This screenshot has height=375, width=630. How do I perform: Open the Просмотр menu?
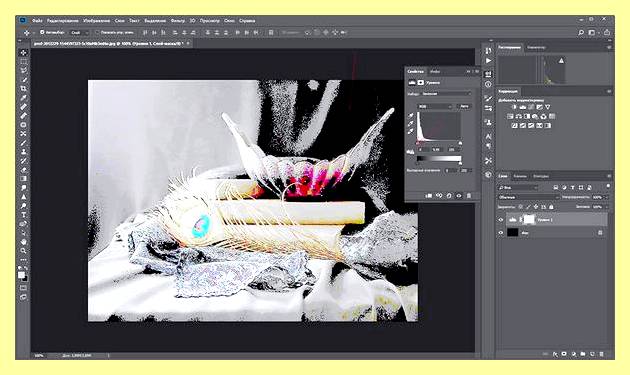click(x=210, y=20)
